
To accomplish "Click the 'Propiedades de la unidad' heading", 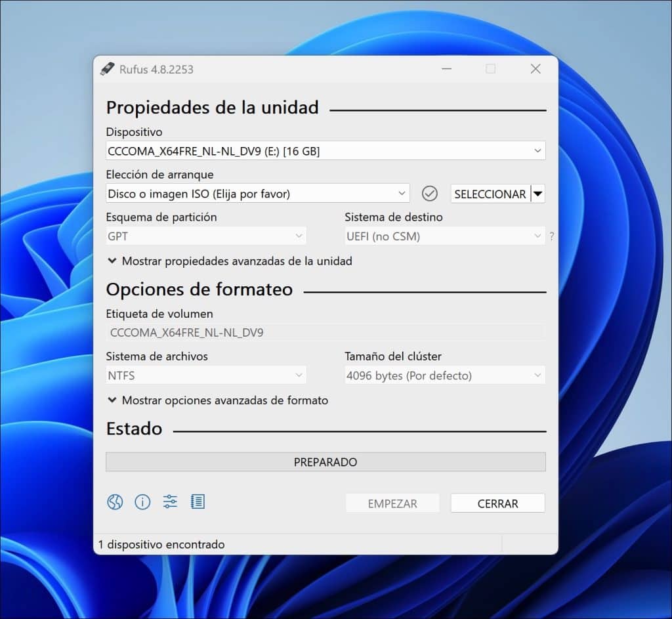I will 212,108.
